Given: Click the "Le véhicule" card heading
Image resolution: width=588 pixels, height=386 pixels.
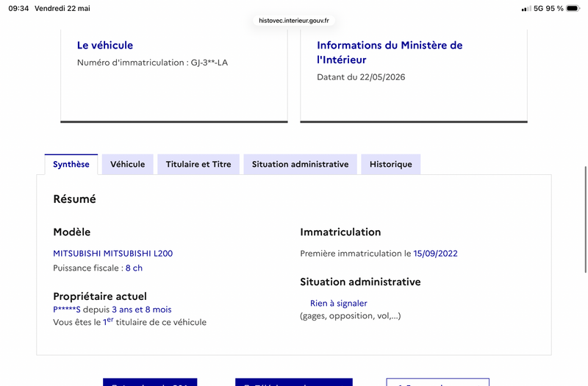Looking at the screenshot, I should tap(105, 45).
